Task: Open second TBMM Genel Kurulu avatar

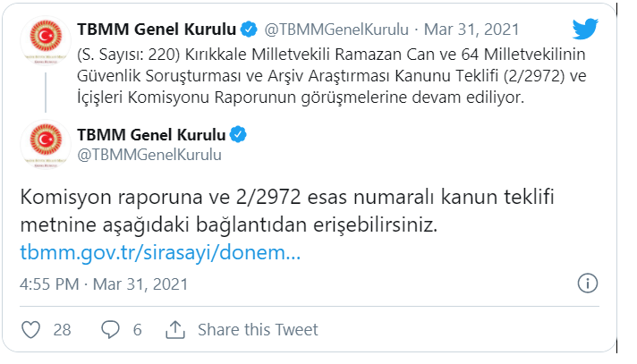Action: click(46, 144)
